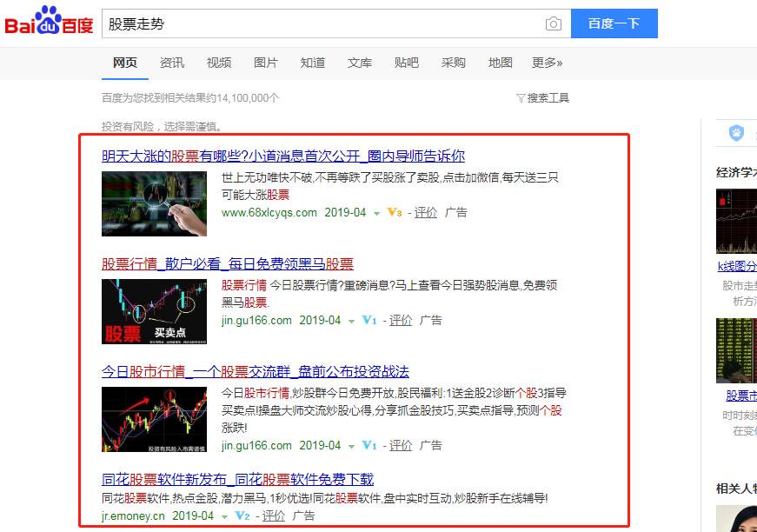
Task: Open the 资讯 tab
Action: (173, 63)
